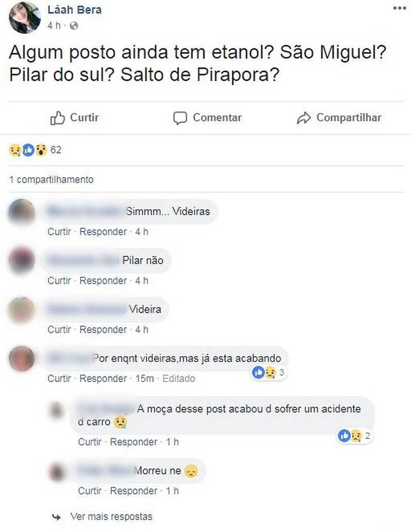
Task: Click the globe public privacy icon
Action: click(x=73, y=26)
